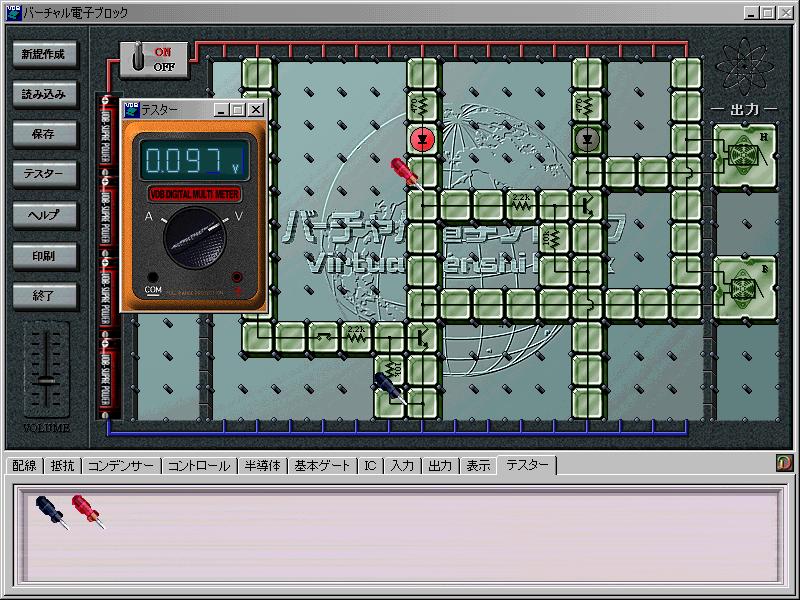Viewport: 800px width, 600px height.
Task: Switch to the 抵抗 tab
Action: point(63,466)
